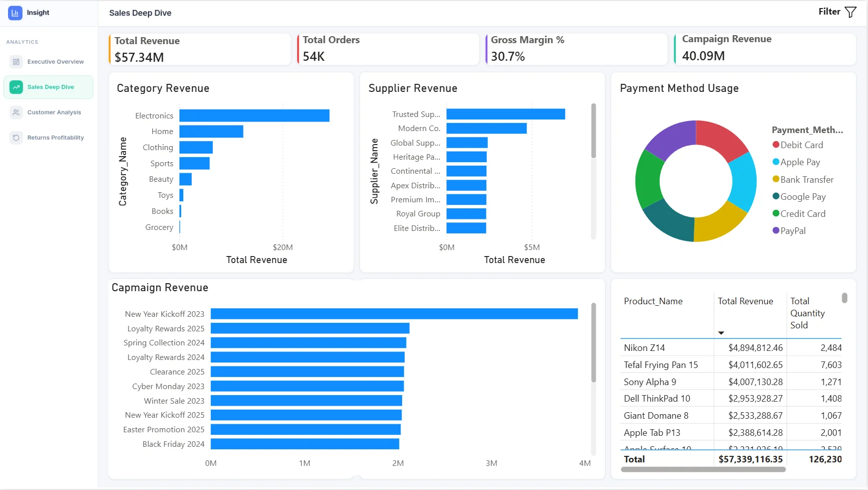The height and width of the screenshot is (490, 868).
Task: Select Debit Card legend swatch
Action: (776, 145)
